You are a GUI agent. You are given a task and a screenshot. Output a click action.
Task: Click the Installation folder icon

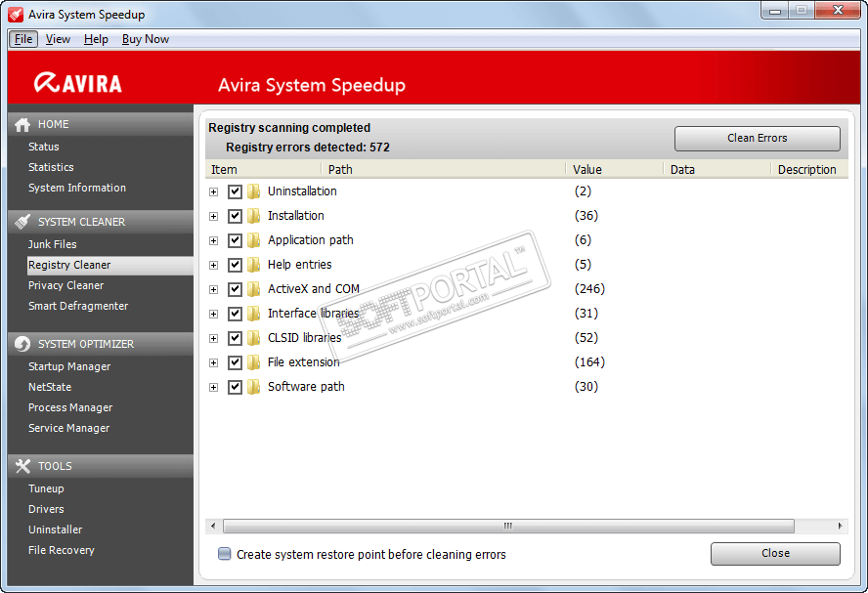pos(253,216)
